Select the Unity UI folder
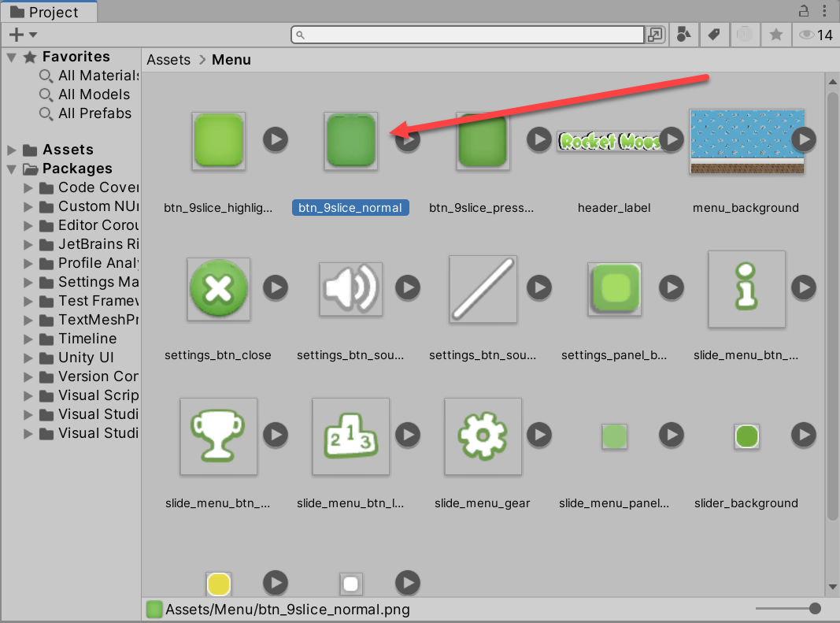Viewport: 840px width, 623px height. click(77, 358)
